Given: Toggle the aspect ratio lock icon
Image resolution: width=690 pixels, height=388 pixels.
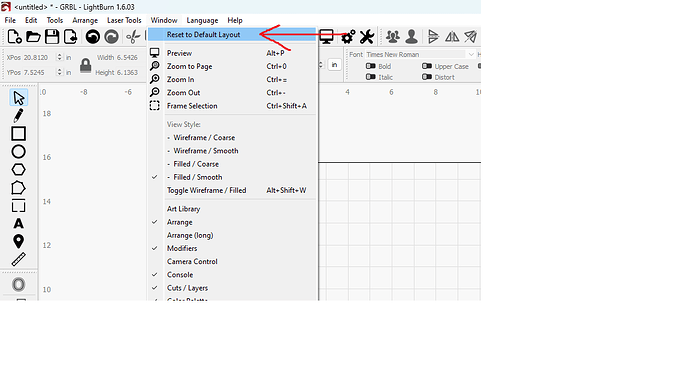Looking at the screenshot, I should click(x=85, y=65).
